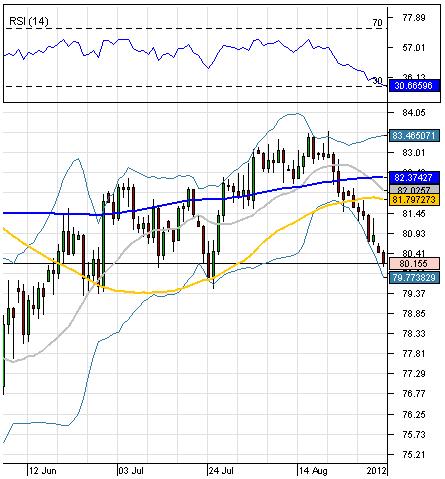This screenshot has height=479, width=445.
Task: Click the RSI axis value 77.89
Action: click(414, 18)
